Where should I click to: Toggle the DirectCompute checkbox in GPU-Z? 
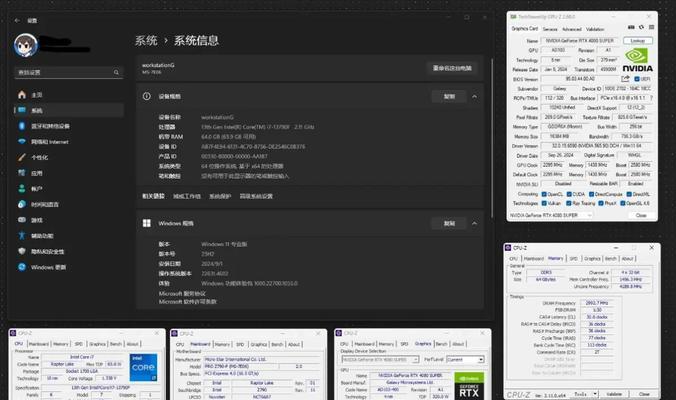tap(591, 194)
